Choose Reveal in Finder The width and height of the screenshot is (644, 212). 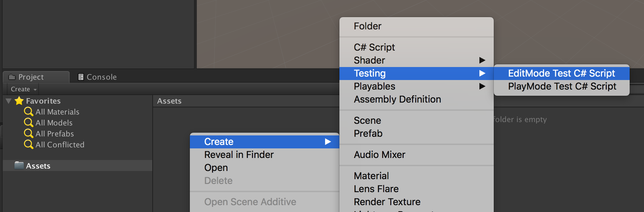[x=239, y=155]
